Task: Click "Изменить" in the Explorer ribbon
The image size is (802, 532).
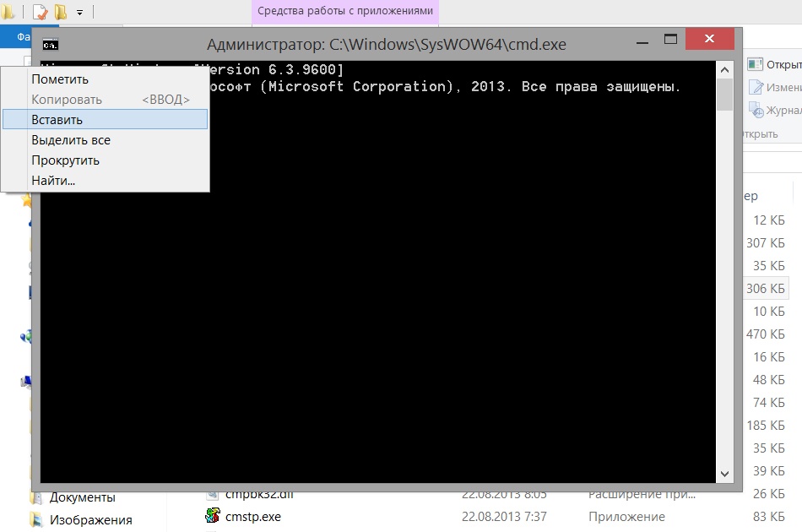Action: tap(775, 88)
